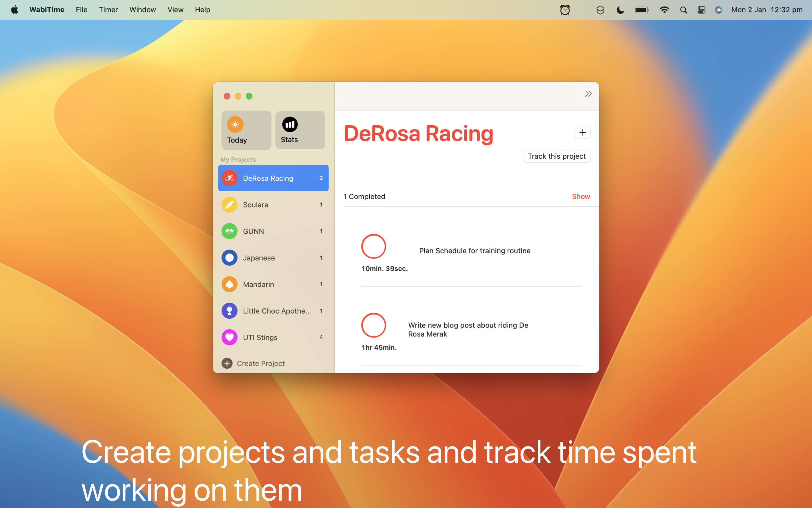Click the red bicycle DeRosa Racing icon
Image resolution: width=812 pixels, height=508 pixels.
(230, 178)
